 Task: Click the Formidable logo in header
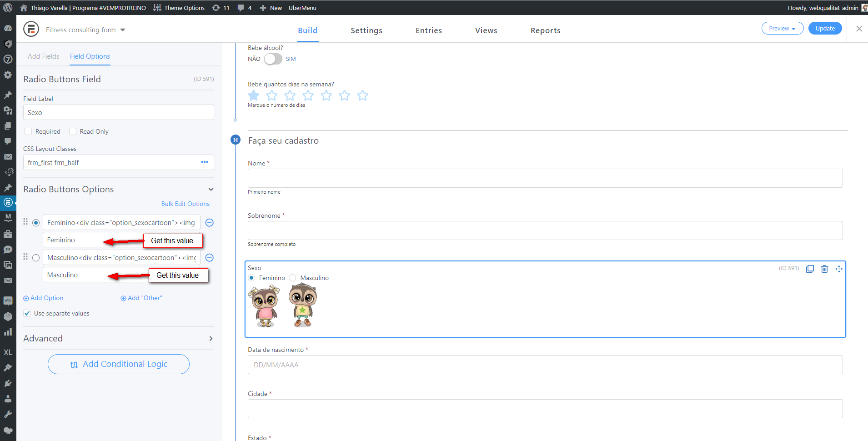(31, 29)
